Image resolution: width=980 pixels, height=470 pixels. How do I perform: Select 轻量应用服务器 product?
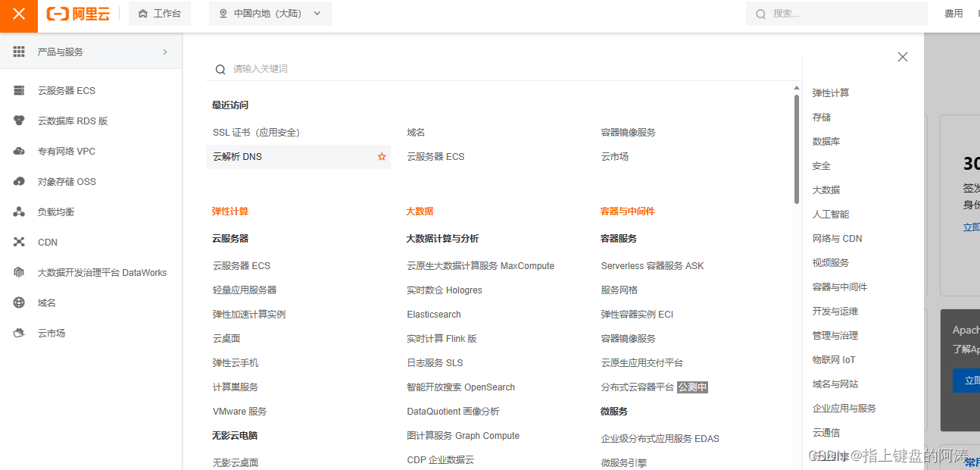(245, 290)
